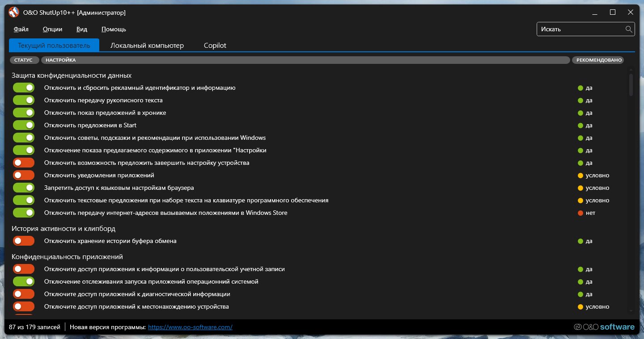Collapse the 'История активности и клипборд' section

(64, 229)
